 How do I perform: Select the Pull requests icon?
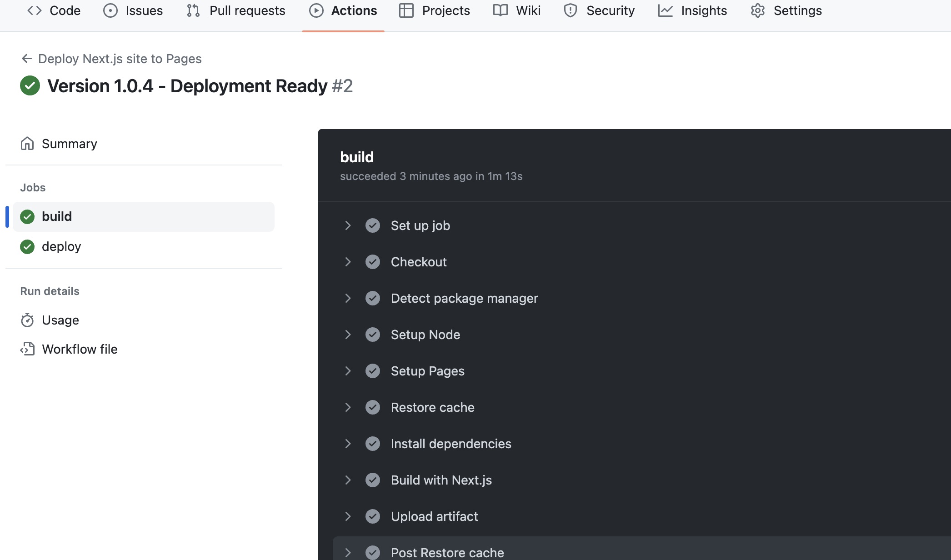pyautogui.click(x=193, y=10)
